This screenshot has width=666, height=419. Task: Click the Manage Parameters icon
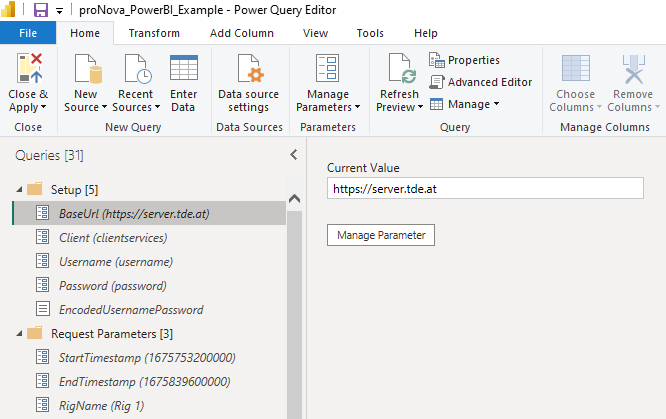327,70
